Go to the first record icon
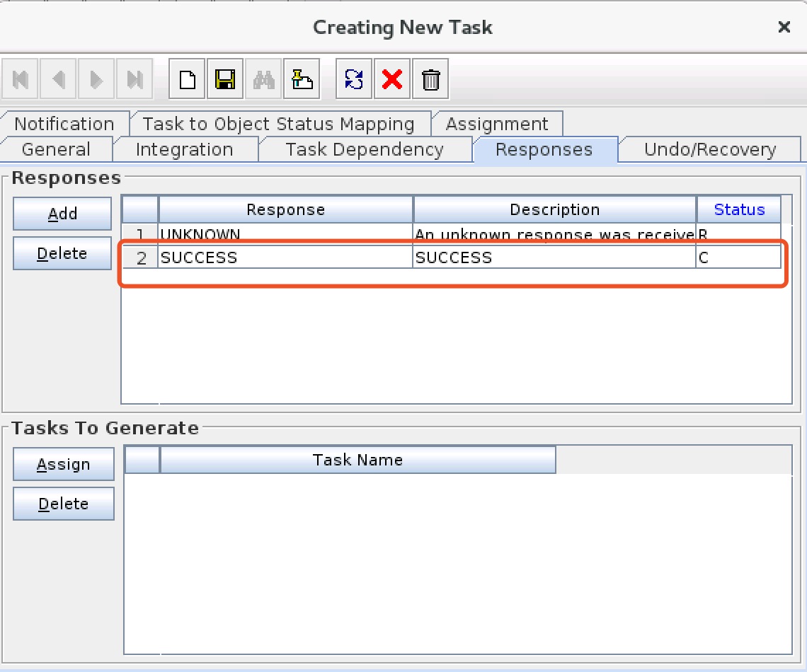This screenshot has height=672, width=807. point(20,79)
